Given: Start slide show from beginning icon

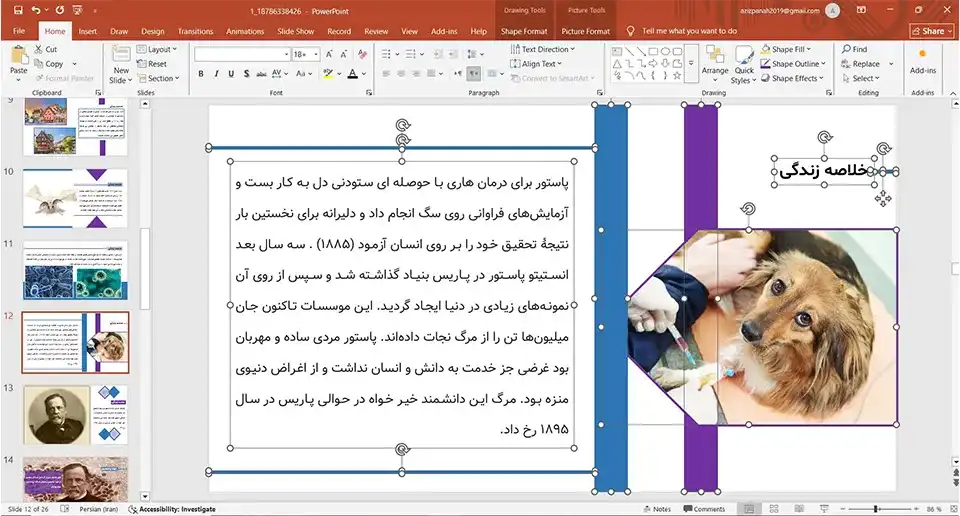Looking at the screenshot, I should pyautogui.click(x=77, y=10).
